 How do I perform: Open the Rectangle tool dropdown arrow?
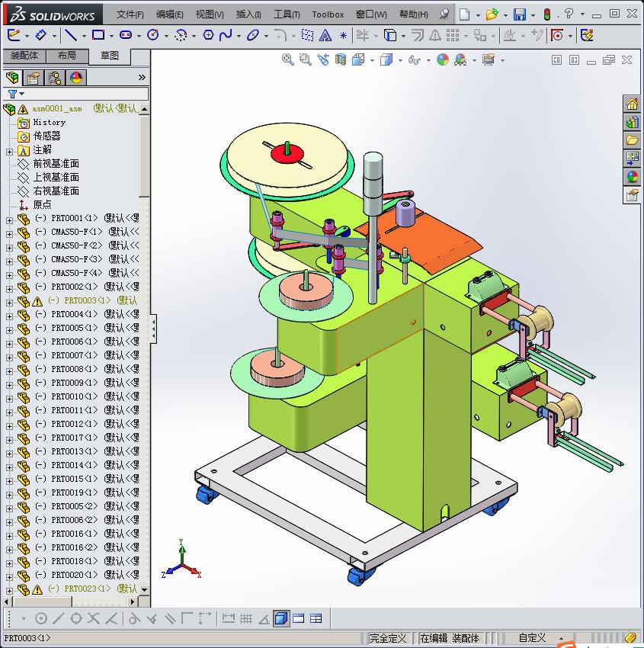pos(111,36)
